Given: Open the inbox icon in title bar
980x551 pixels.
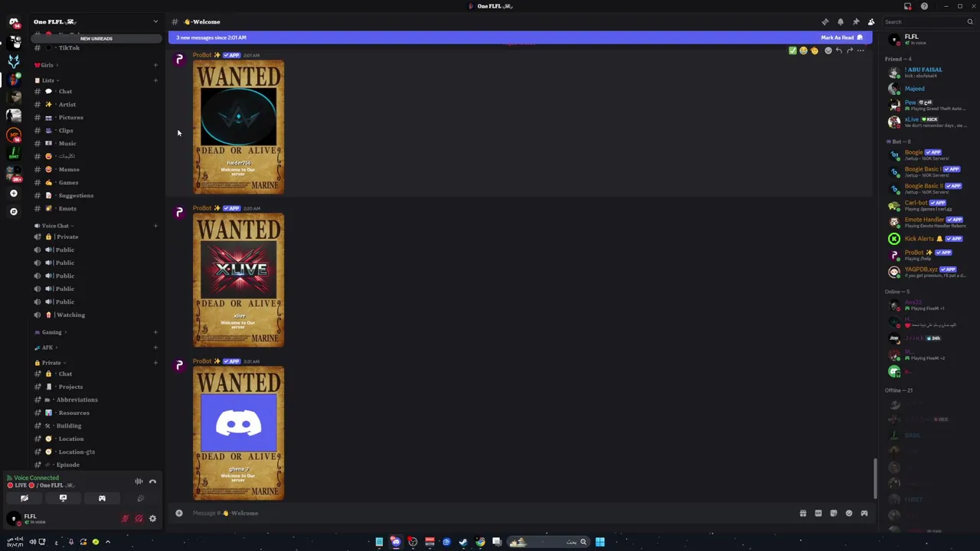Looking at the screenshot, I should tap(907, 6).
